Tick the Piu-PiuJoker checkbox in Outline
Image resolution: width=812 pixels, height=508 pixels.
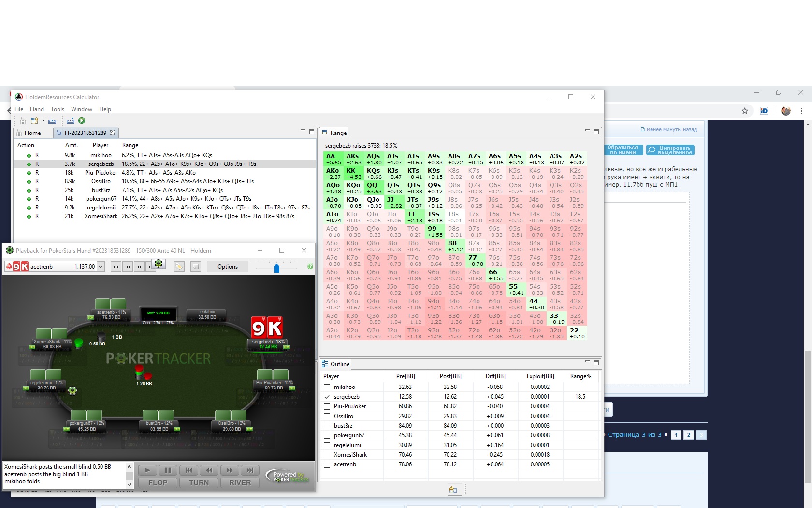pyautogui.click(x=327, y=406)
